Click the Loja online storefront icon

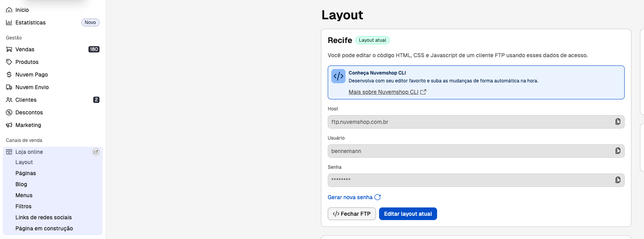(9, 152)
